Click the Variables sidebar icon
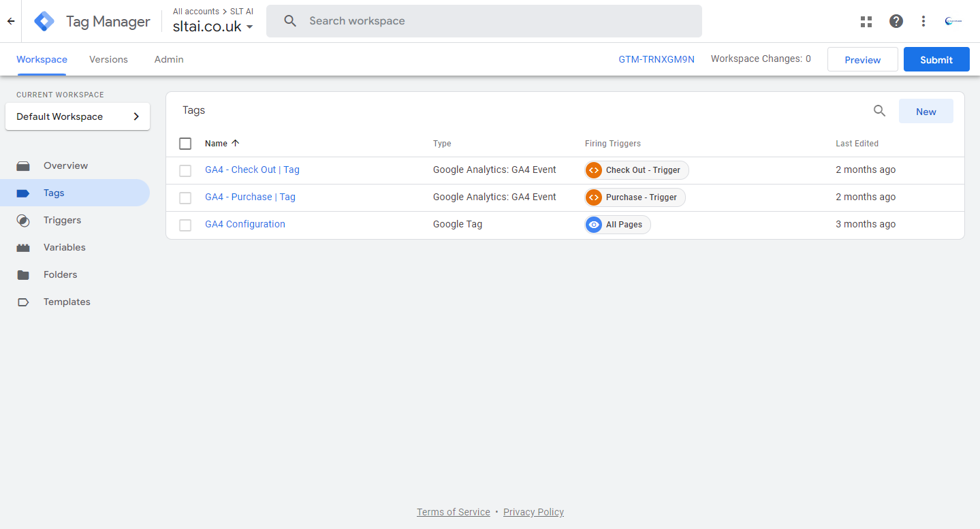 [x=23, y=248]
